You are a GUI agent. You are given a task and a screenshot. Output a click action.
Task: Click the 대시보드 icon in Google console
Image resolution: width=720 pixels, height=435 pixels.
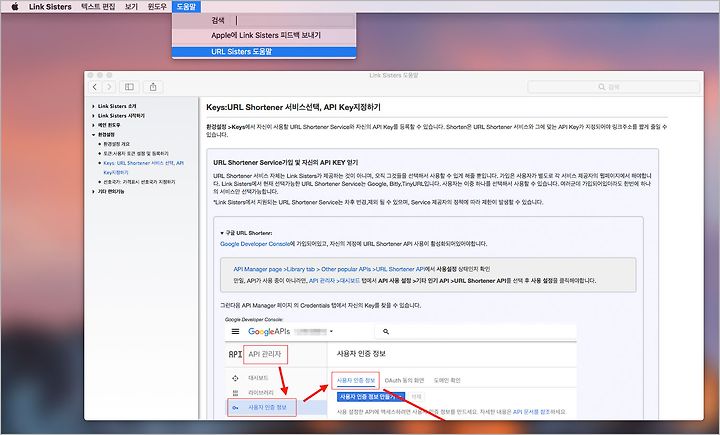235,378
